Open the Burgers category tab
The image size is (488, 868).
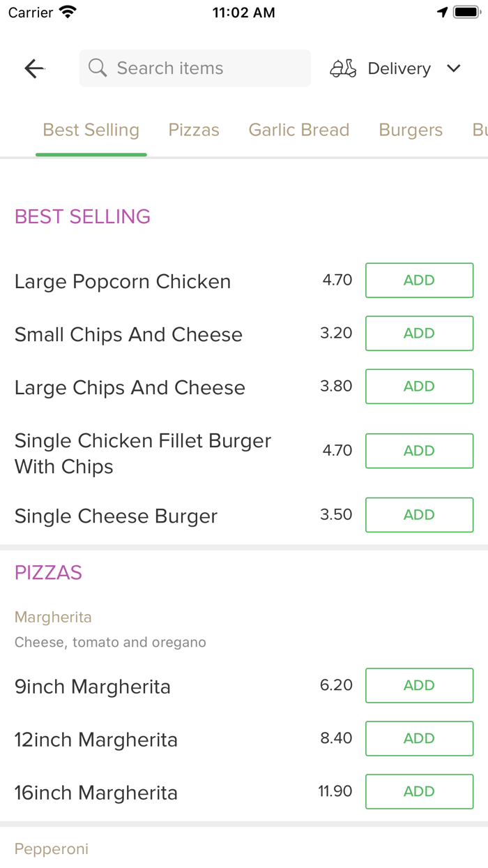[x=411, y=130]
